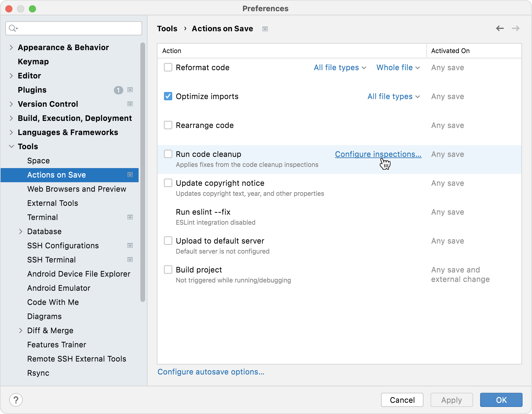This screenshot has height=414, width=532.
Task: Enable the Reformat code checkbox
Action: pyautogui.click(x=168, y=67)
